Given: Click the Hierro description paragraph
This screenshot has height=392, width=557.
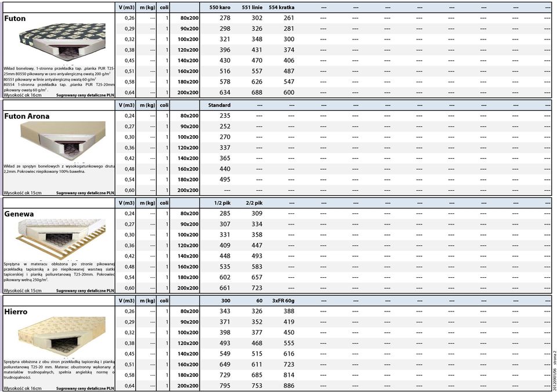Looking at the screenshot, I should pyautogui.click(x=59, y=369).
